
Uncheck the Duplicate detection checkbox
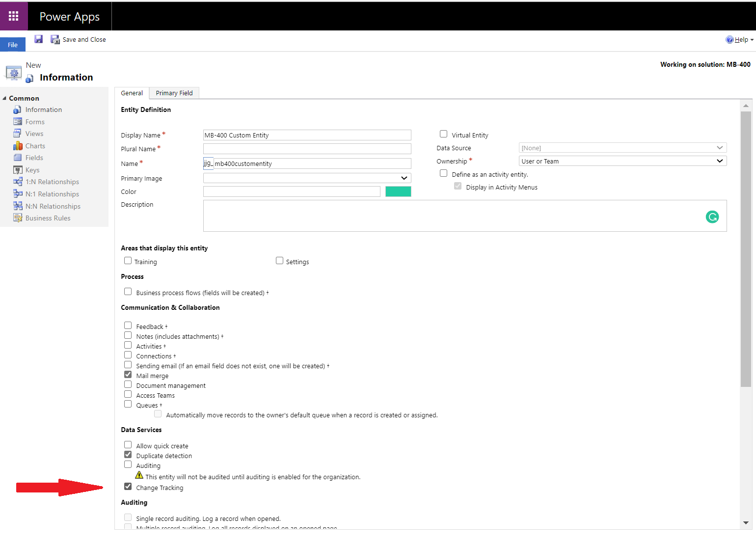tap(128, 454)
